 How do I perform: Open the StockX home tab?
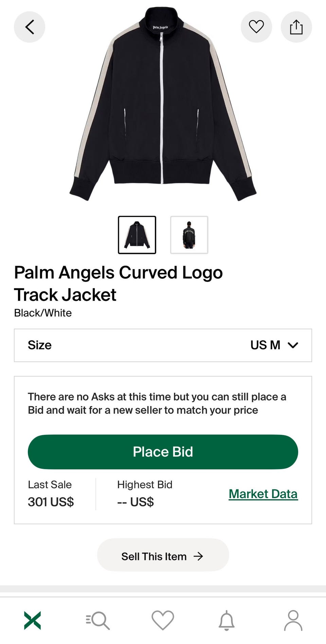click(x=33, y=620)
